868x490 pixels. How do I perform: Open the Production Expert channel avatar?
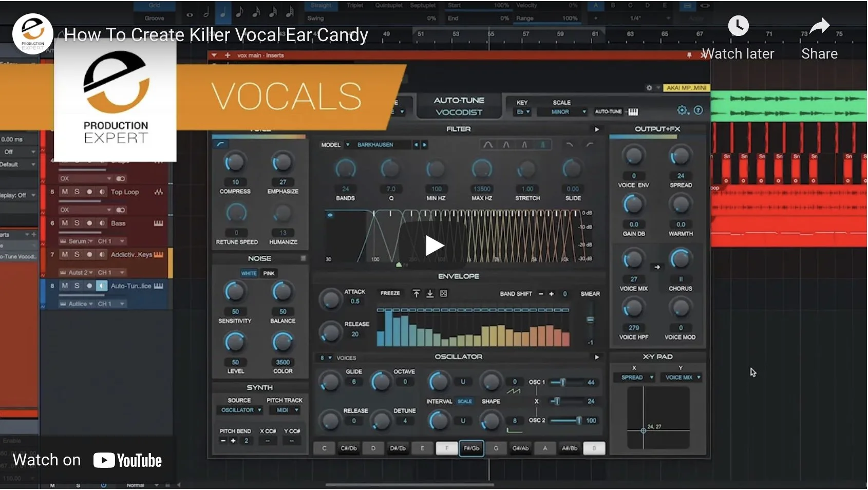tap(33, 34)
